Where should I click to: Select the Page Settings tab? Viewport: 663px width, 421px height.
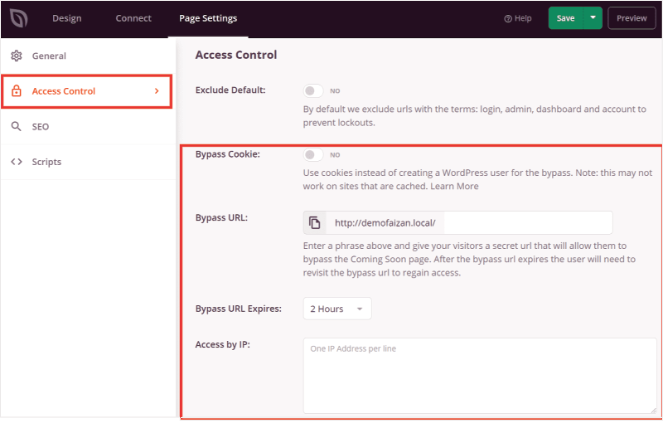(x=208, y=18)
